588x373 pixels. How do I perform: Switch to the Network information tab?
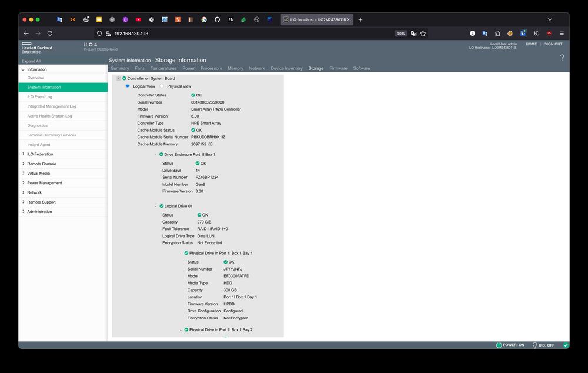pos(257,68)
